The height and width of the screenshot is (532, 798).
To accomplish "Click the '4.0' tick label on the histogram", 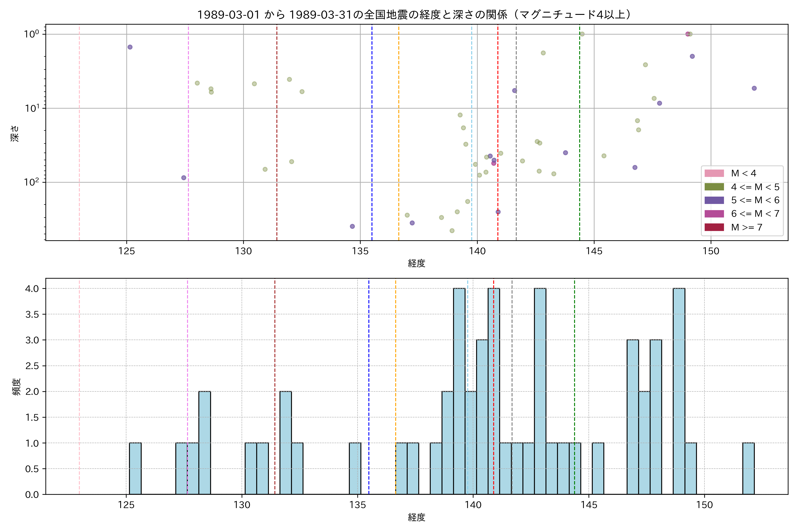I will [32, 289].
